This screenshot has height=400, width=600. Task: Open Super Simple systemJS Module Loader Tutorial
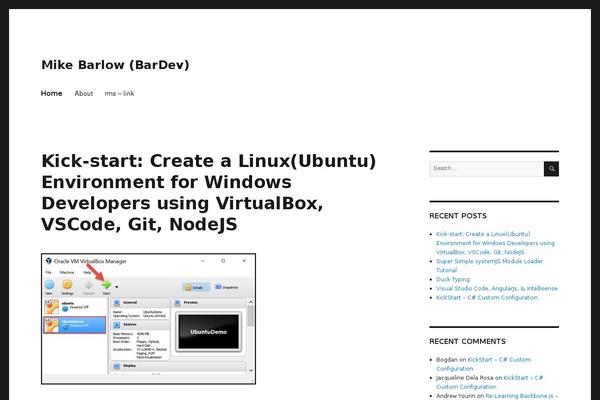click(x=489, y=266)
